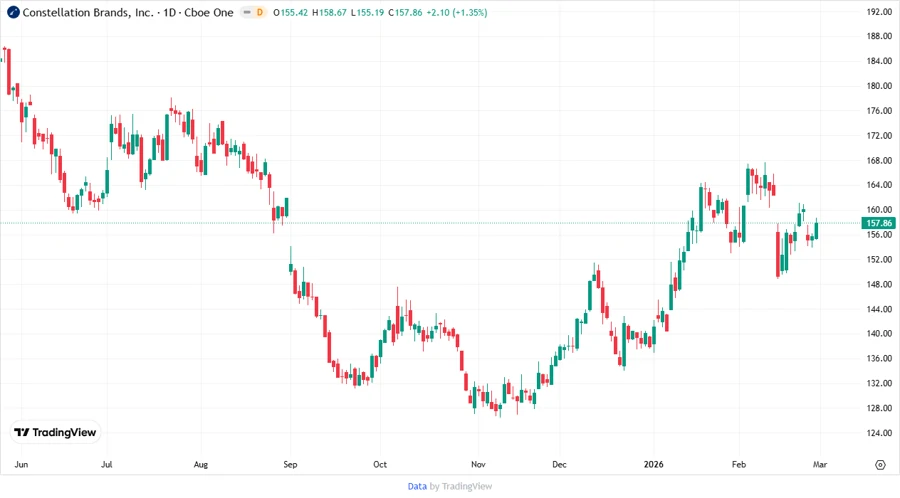900x498 pixels.
Task: Click the 144.00 price scale value
Action: [879, 309]
